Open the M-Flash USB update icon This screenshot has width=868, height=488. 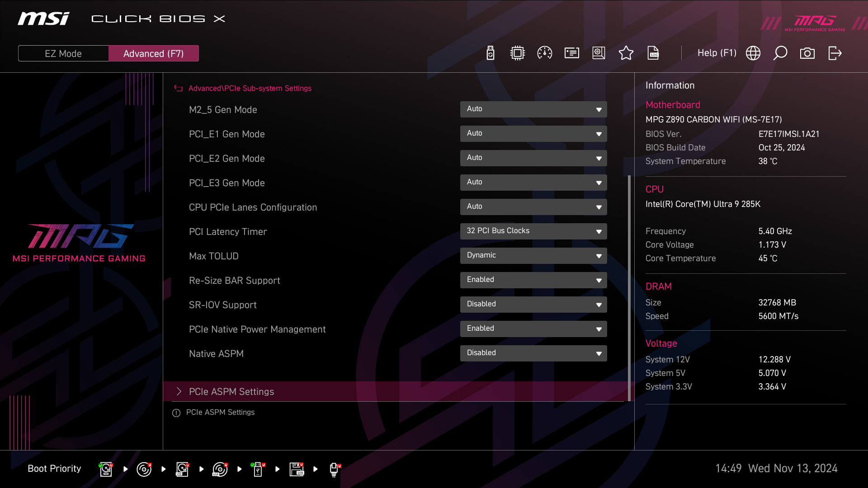tap(490, 53)
